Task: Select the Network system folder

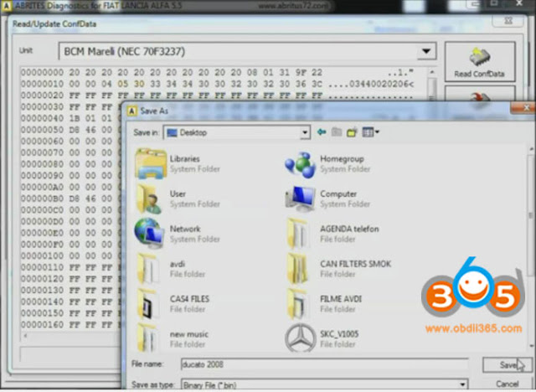Action: point(178,234)
